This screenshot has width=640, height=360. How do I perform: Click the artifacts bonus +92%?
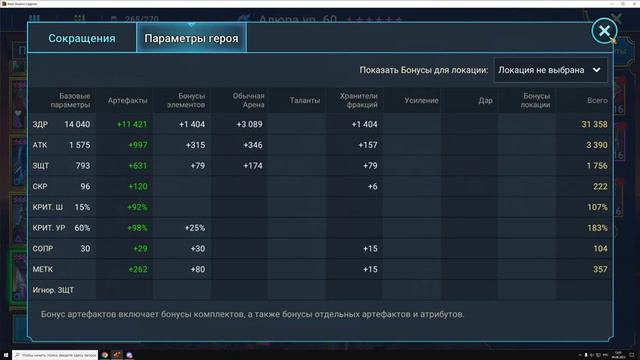pos(137,207)
